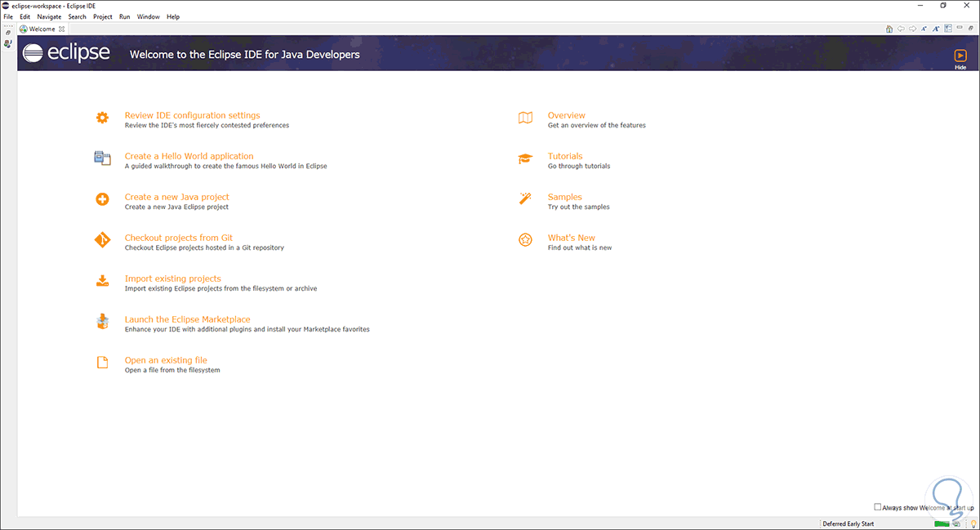Viewport: 980px width, 530px height.
Task: Open Import existing projects link
Action: (172, 278)
